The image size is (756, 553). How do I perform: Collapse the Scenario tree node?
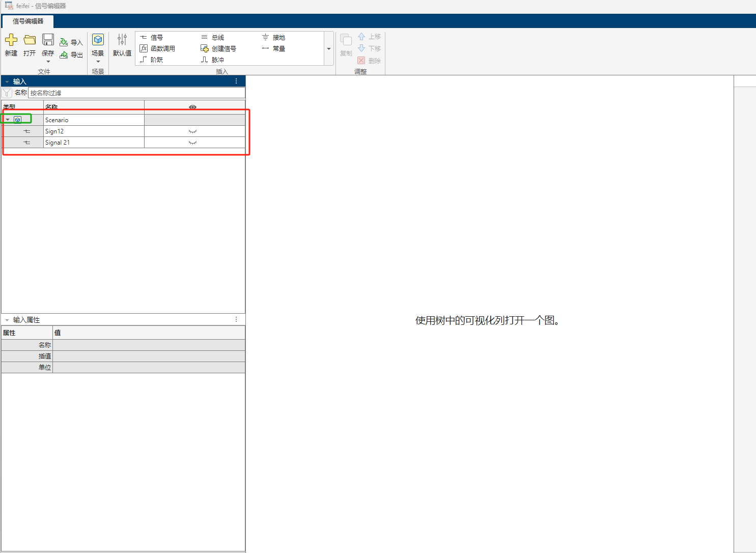coord(8,119)
